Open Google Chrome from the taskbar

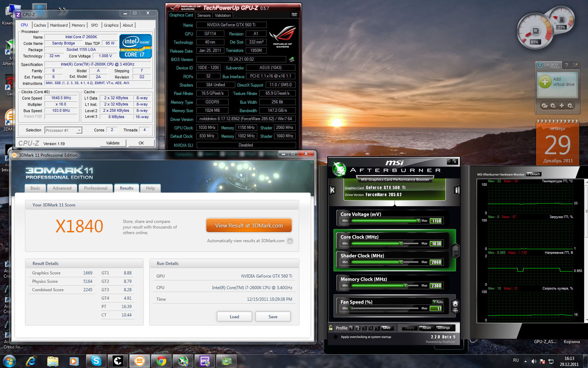click(x=161, y=361)
